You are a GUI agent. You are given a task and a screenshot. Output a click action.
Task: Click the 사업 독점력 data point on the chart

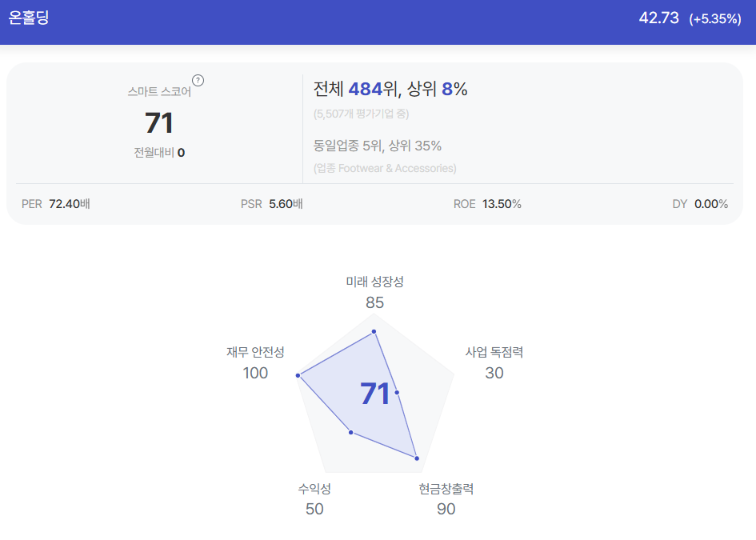coord(397,393)
